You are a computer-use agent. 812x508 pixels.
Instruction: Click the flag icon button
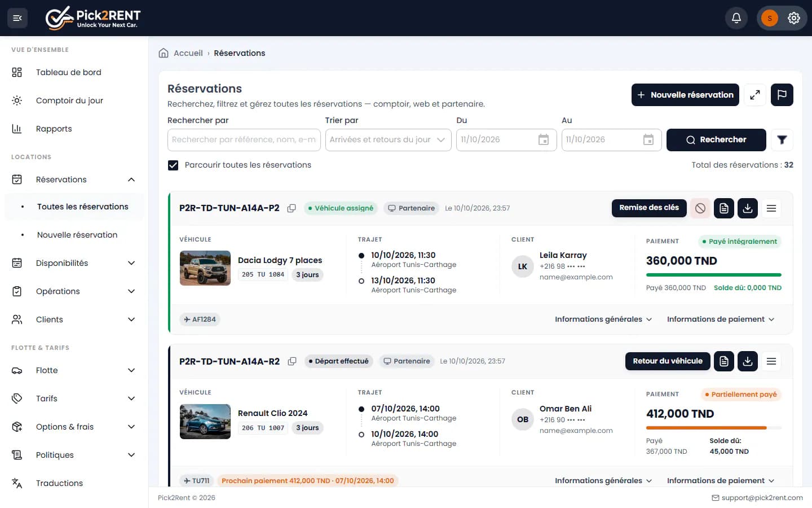coord(782,95)
